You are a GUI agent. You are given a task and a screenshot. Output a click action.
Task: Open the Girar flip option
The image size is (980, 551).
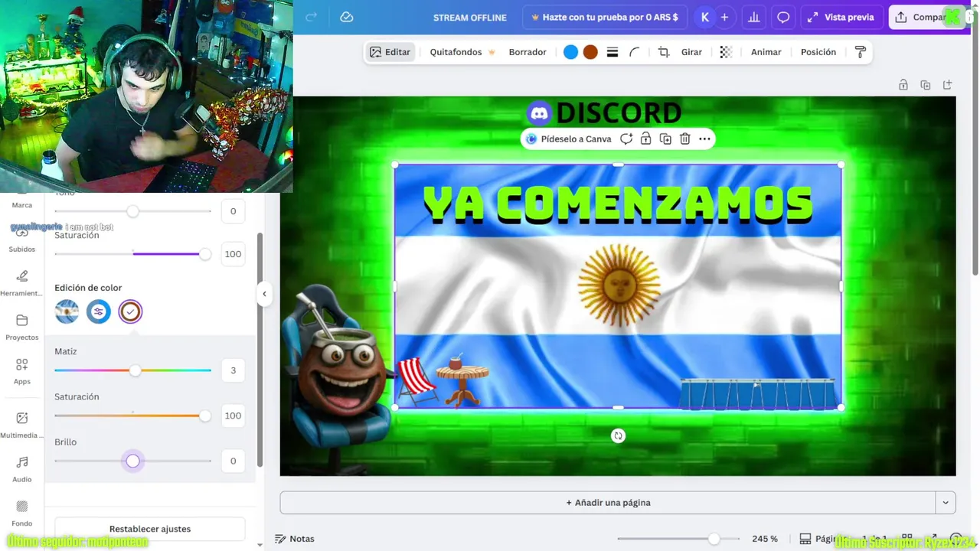tap(691, 52)
